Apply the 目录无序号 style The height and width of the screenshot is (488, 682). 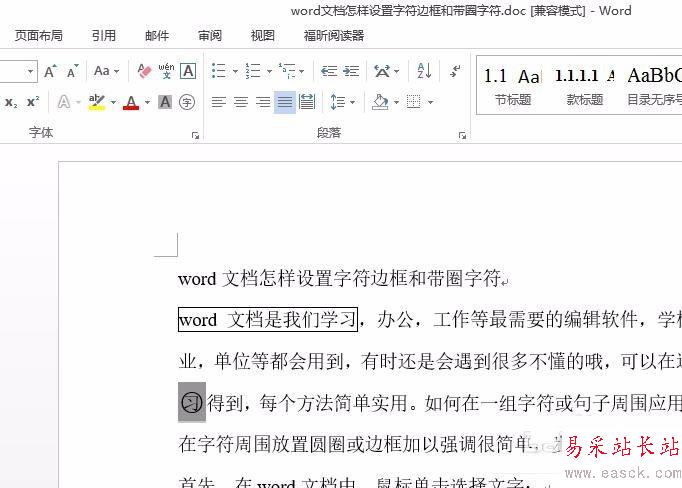[x=653, y=87]
